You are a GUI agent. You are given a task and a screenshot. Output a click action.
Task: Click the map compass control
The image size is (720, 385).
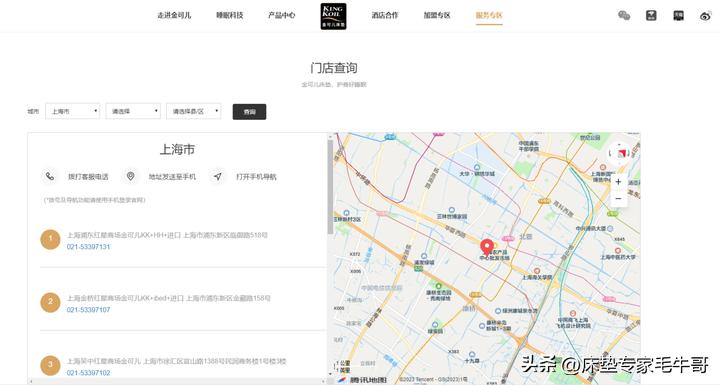point(620,153)
